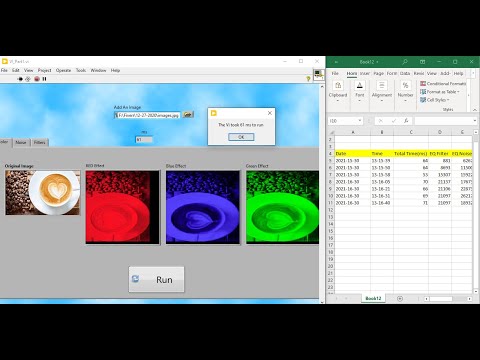This screenshot has height=360, width=480.
Task: Click the Original Image coffee thumbnail
Action: click(x=43, y=193)
